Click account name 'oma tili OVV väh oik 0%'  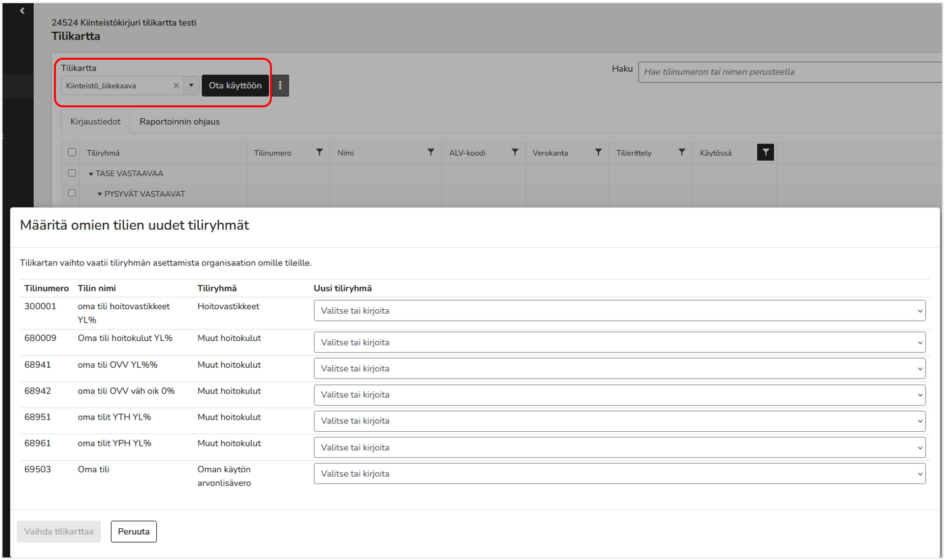pyautogui.click(x=126, y=390)
